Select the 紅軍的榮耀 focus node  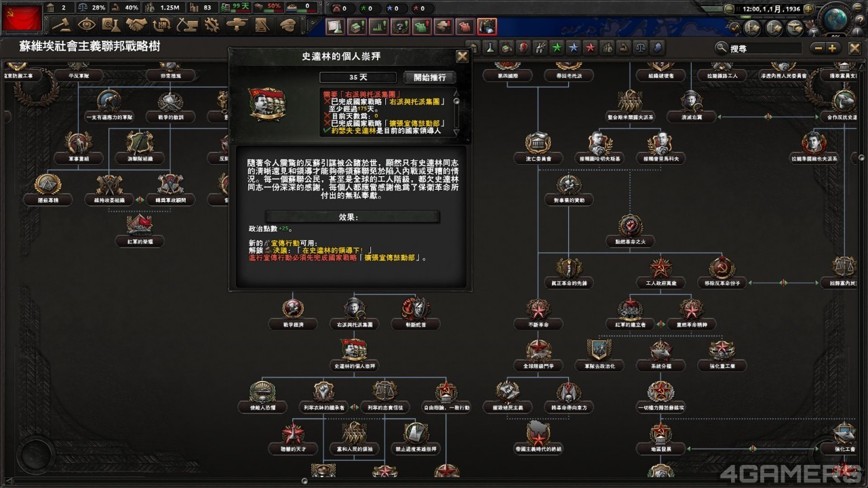[140, 230]
